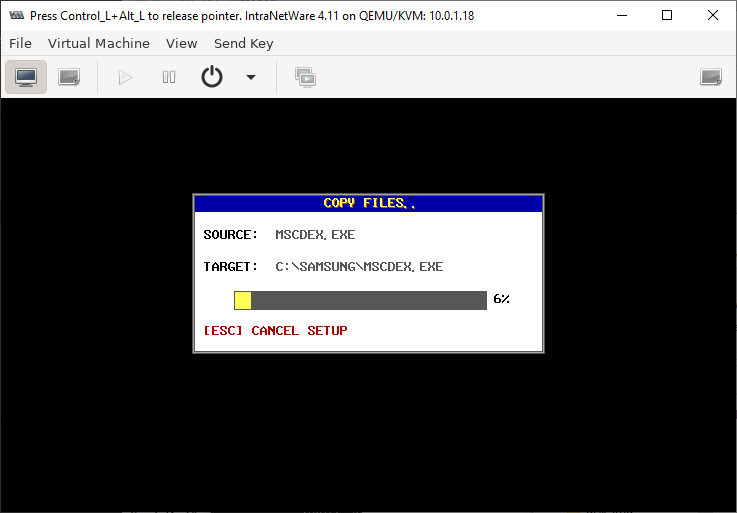Maximize the virtual machine window
737x513 pixels.
click(x=666, y=16)
